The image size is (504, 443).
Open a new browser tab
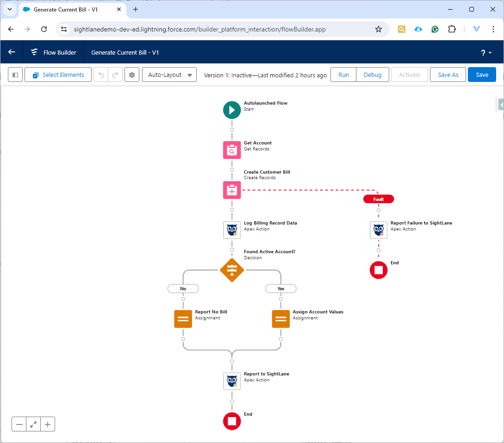pos(135,9)
